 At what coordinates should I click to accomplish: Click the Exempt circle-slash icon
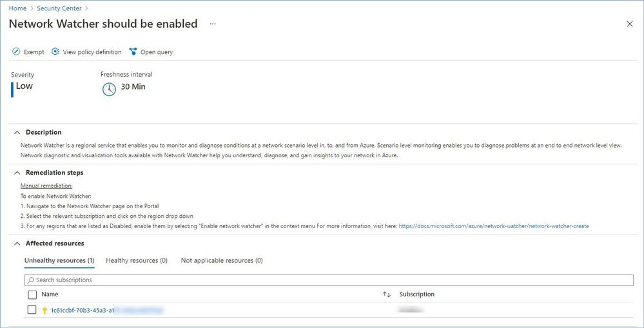click(16, 52)
